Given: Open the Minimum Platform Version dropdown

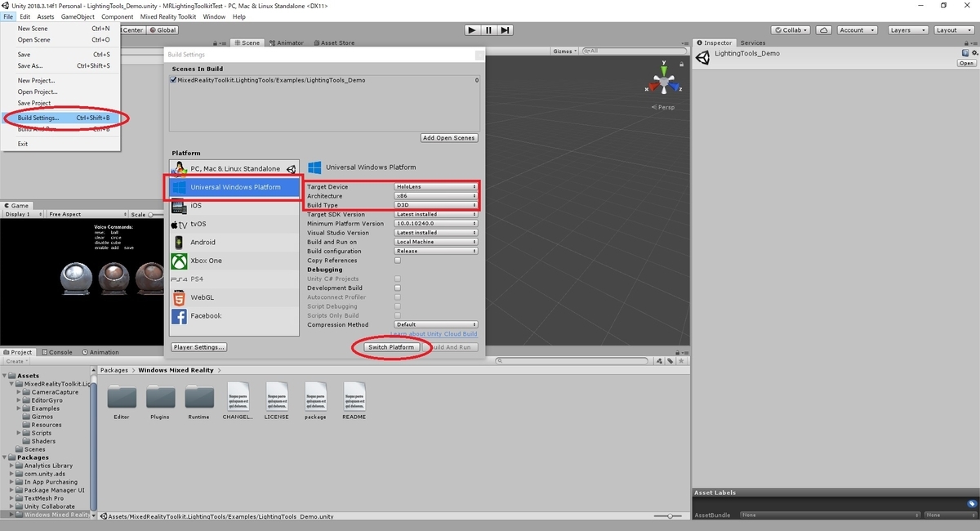Looking at the screenshot, I should tap(436, 223).
